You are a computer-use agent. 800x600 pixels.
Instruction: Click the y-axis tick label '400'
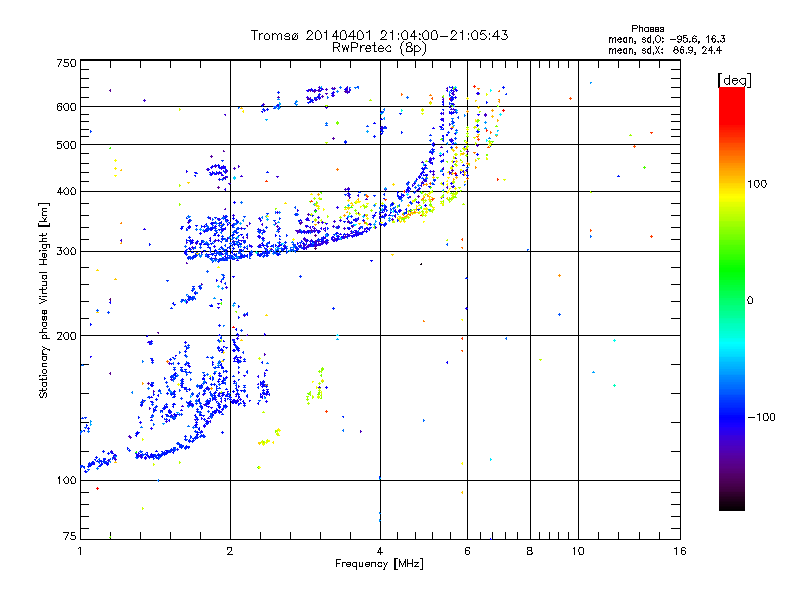click(66, 192)
